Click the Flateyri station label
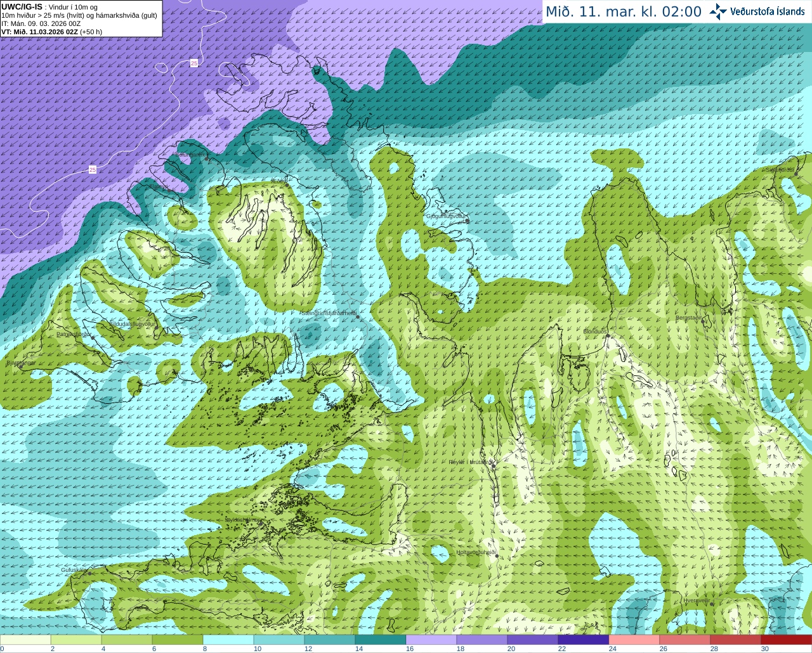 (x=159, y=187)
